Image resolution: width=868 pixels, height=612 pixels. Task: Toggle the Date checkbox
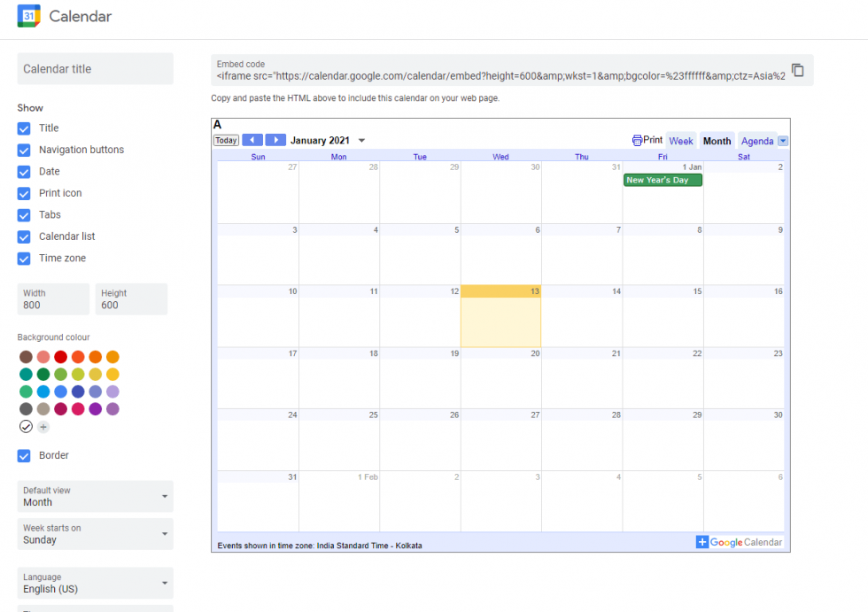click(24, 172)
